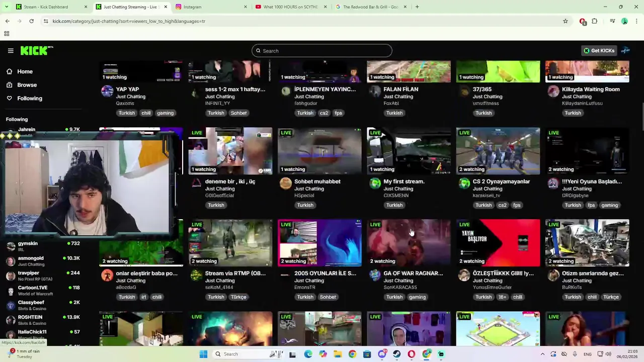Open the 2005 OYUNLARI İLE S... stream title
The height and width of the screenshot is (362, 644).
point(325,274)
